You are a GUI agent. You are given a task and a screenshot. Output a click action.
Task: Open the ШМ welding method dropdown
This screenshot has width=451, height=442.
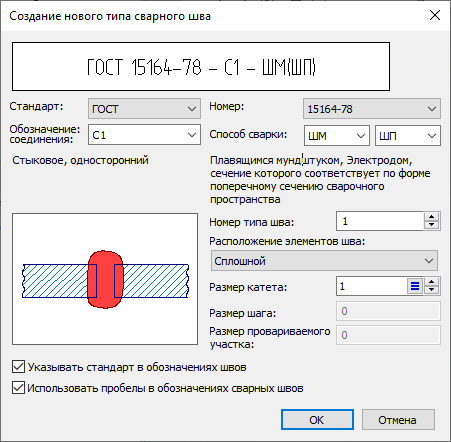pos(337,135)
